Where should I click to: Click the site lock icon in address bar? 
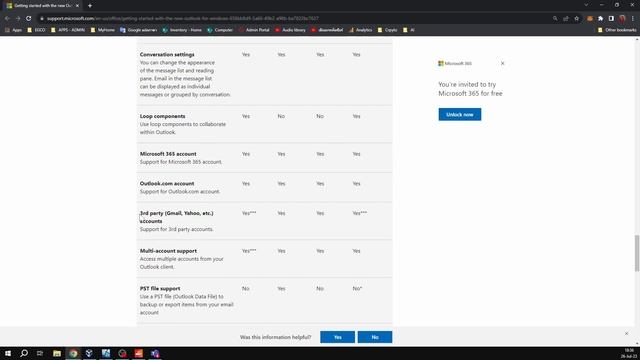point(42,18)
